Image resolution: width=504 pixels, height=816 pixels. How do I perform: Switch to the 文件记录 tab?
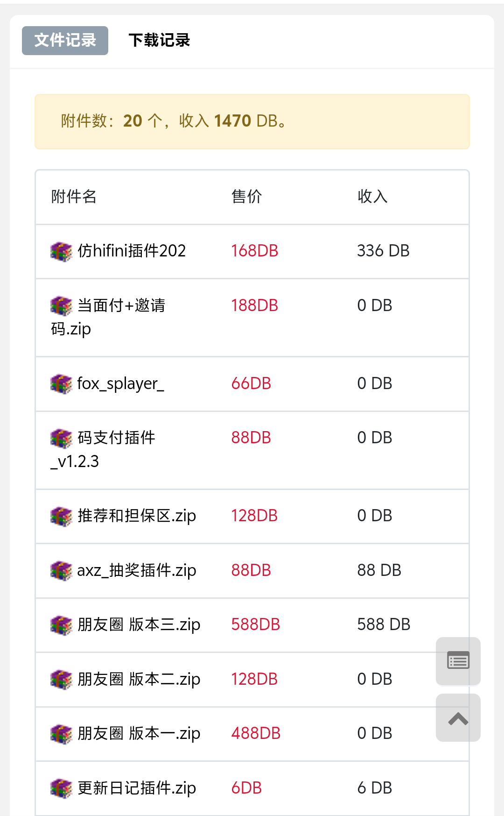pyautogui.click(x=65, y=41)
